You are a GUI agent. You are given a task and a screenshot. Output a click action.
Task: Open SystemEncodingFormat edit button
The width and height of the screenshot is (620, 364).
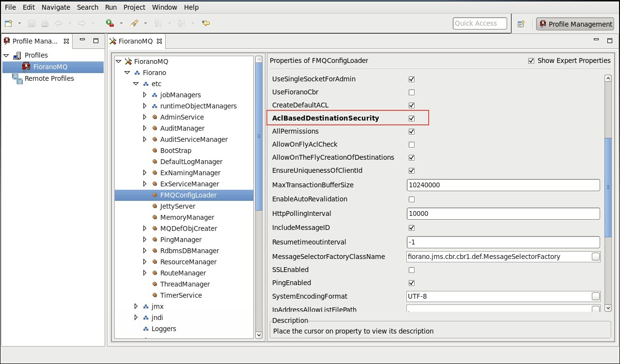596,296
